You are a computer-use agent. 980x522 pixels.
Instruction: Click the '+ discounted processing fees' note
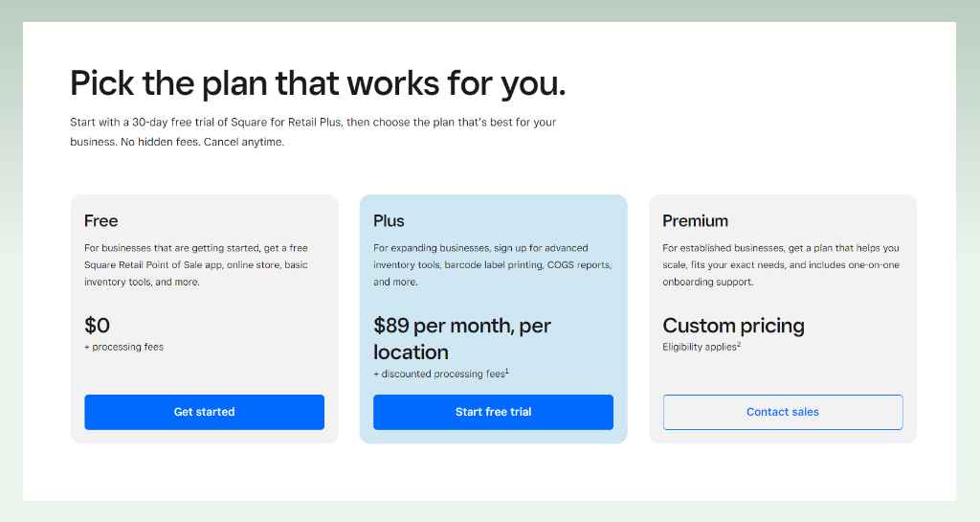tap(438, 374)
